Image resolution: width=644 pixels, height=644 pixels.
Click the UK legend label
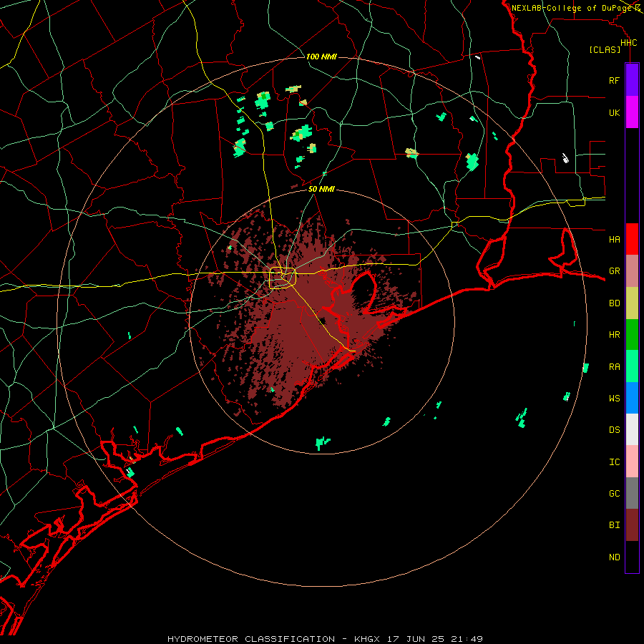(x=614, y=112)
